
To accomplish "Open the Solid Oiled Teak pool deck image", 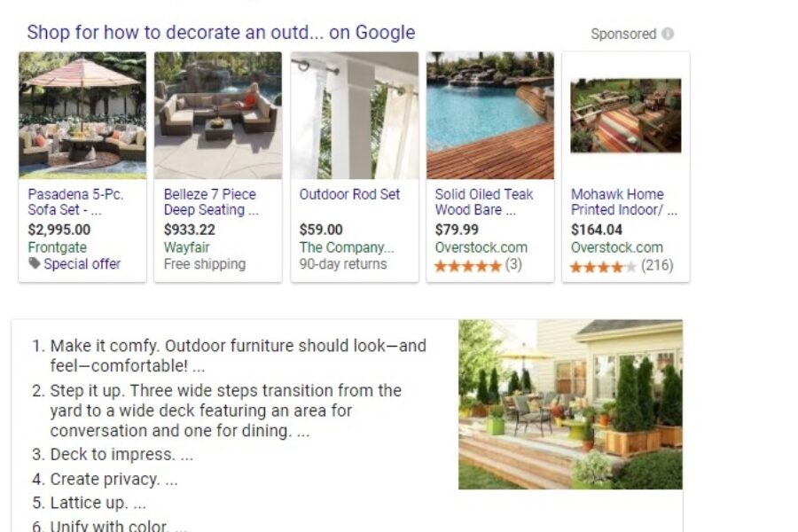I will coord(490,115).
